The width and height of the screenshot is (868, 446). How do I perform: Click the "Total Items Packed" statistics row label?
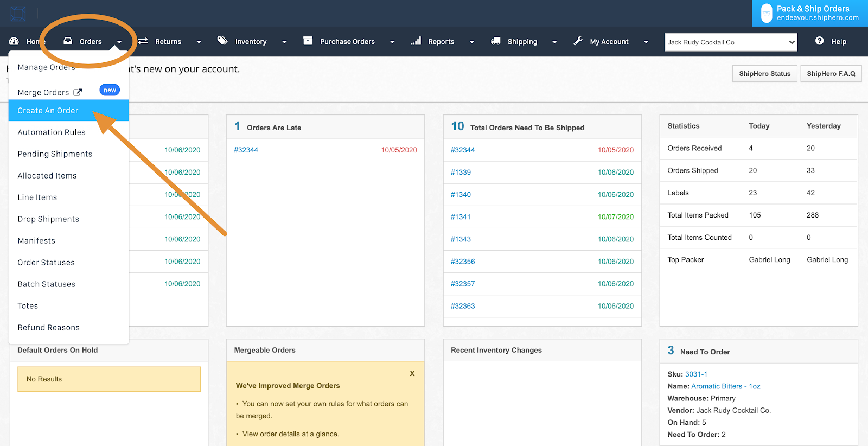(x=698, y=215)
